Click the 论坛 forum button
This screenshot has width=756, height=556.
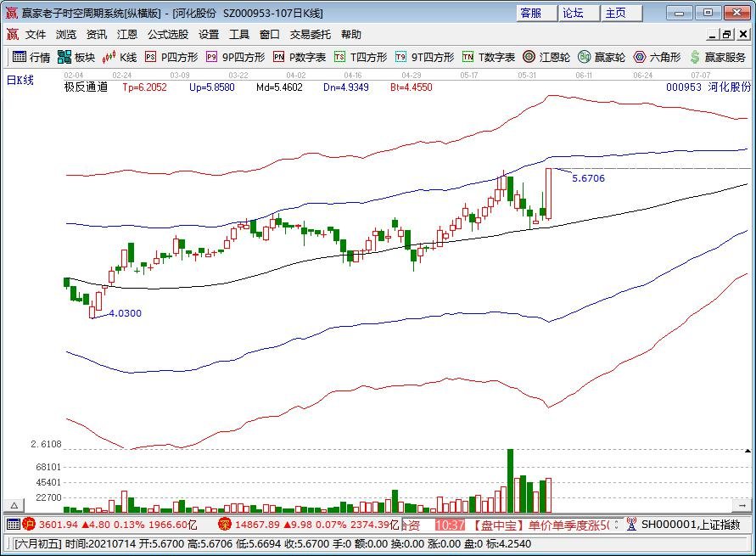point(579,13)
